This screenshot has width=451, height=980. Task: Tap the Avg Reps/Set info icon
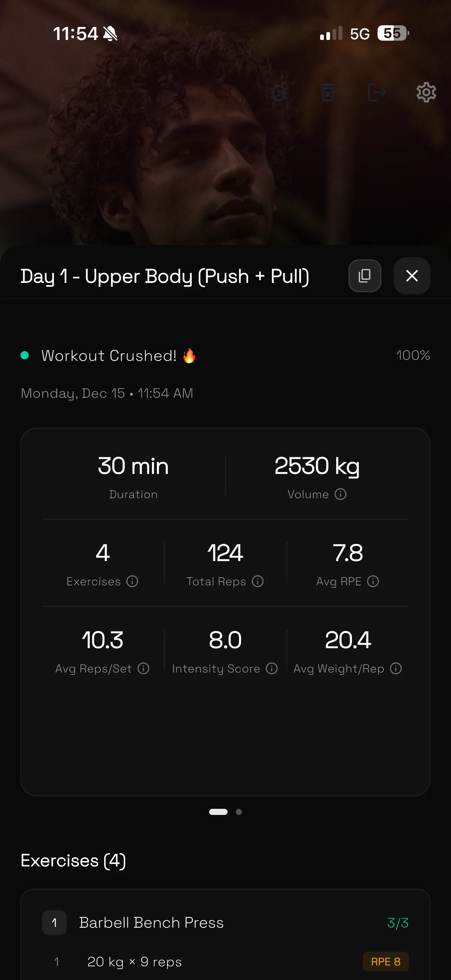[x=143, y=668]
